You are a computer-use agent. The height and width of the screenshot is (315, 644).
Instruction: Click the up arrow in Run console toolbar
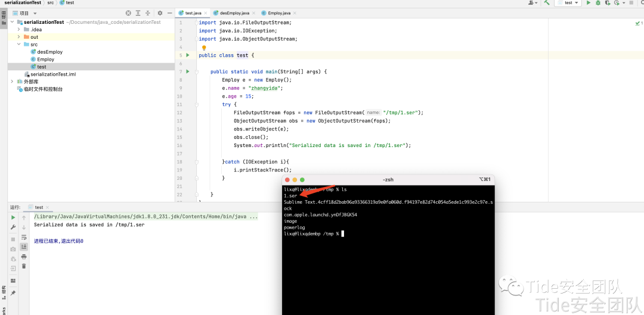(24, 217)
